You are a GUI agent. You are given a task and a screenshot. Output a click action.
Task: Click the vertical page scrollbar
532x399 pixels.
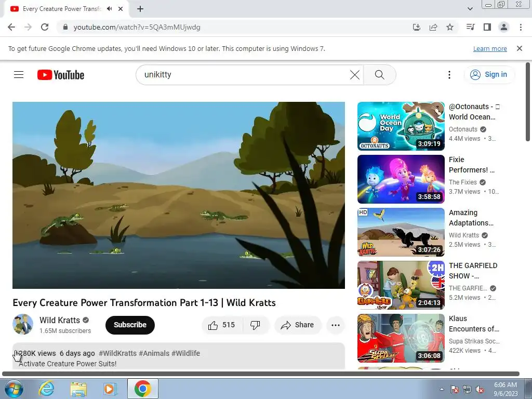[x=528, y=102]
